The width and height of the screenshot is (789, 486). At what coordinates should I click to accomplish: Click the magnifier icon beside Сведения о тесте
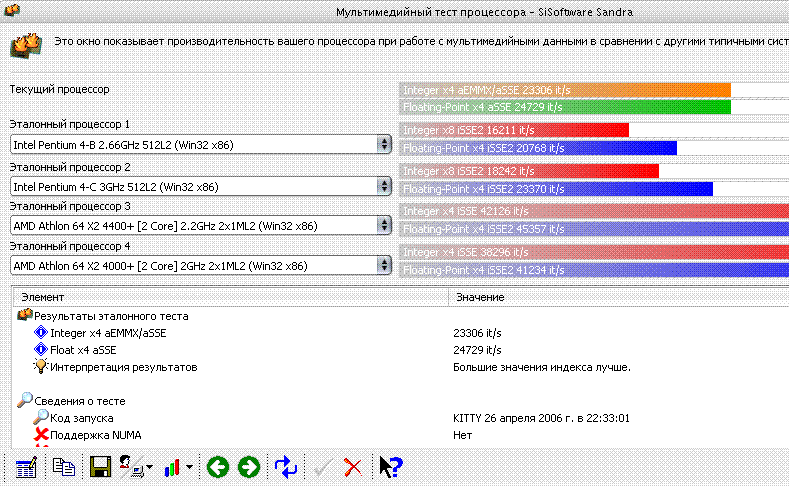point(25,400)
